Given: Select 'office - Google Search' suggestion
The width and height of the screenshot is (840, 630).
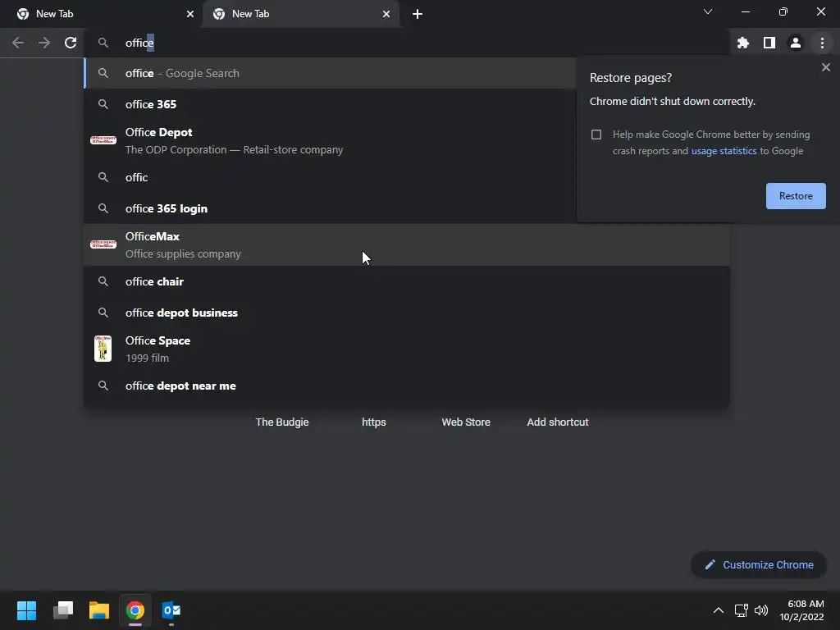Looking at the screenshot, I should click(330, 73).
